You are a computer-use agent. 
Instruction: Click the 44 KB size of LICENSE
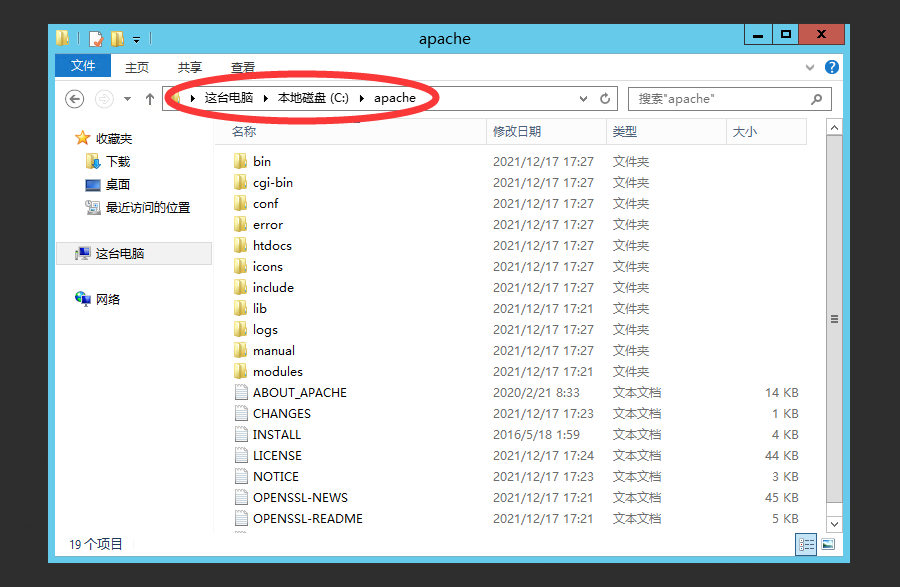click(x=781, y=456)
